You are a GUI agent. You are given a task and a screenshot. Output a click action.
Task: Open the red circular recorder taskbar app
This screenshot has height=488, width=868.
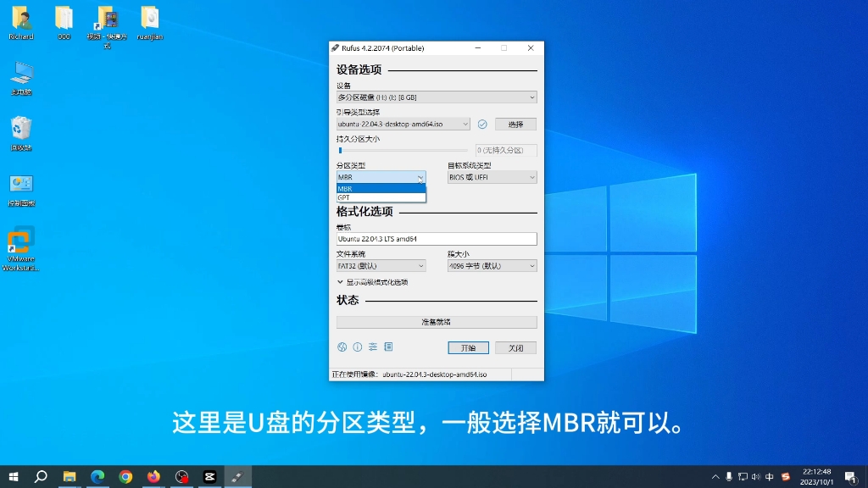pyautogui.click(x=181, y=476)
